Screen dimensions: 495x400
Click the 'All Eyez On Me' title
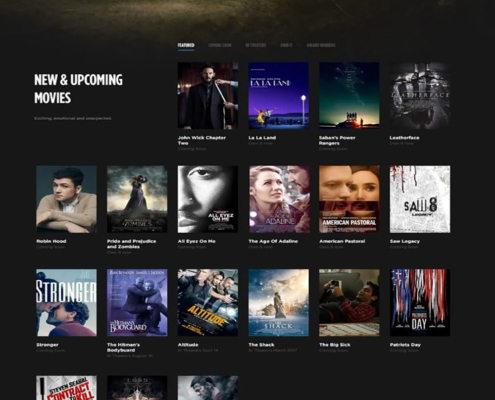(196, 241)
